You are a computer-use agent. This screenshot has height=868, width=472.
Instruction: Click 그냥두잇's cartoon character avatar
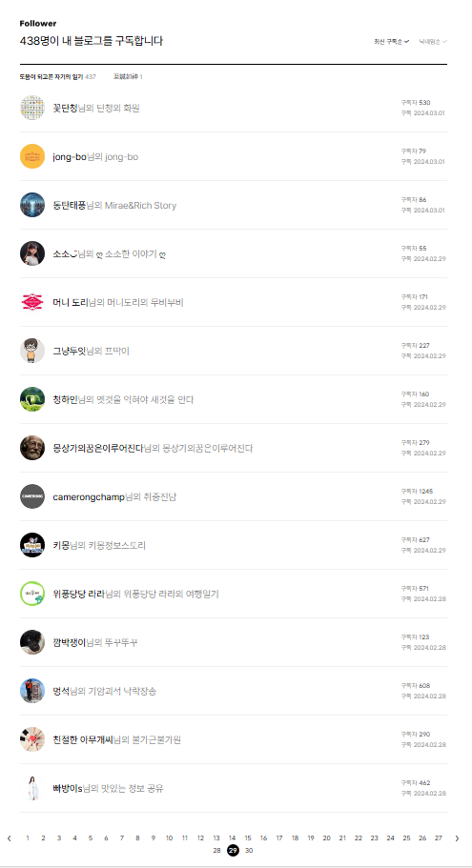[32, 351]
